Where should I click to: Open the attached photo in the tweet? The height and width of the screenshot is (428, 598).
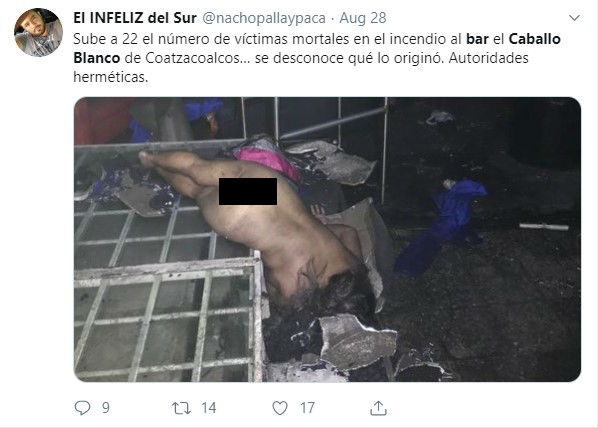click(327, 239)
